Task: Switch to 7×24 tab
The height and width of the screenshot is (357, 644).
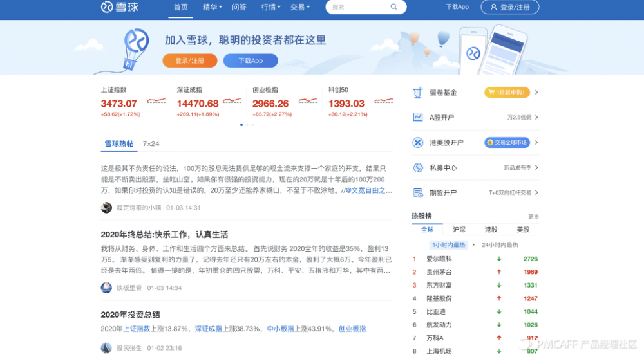Action: pyautogui.click(x=151, y=143)
